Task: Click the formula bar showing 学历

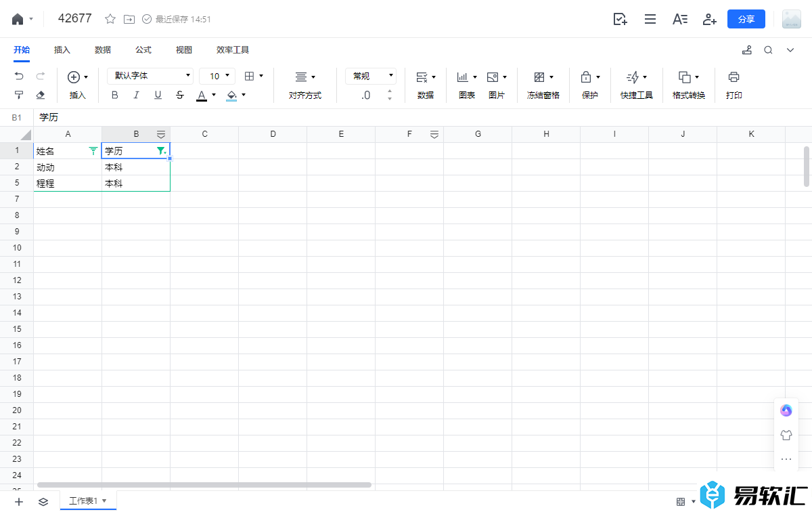Action: coord(423,117)
